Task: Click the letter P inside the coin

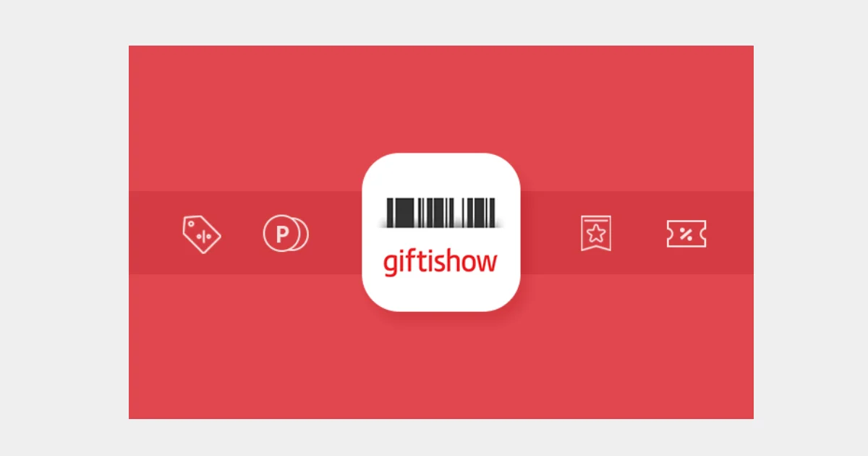Action: click(282, 235)
